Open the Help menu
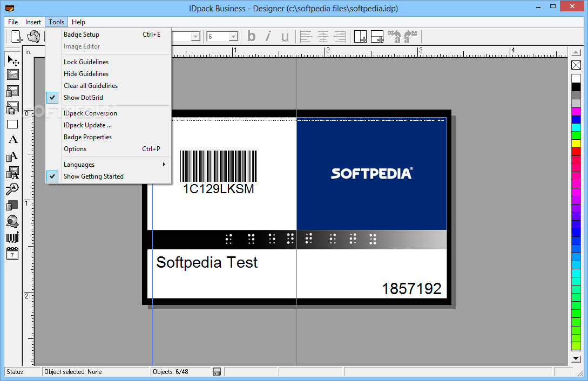This screenshot has height=381, width=588. [78, 22]
